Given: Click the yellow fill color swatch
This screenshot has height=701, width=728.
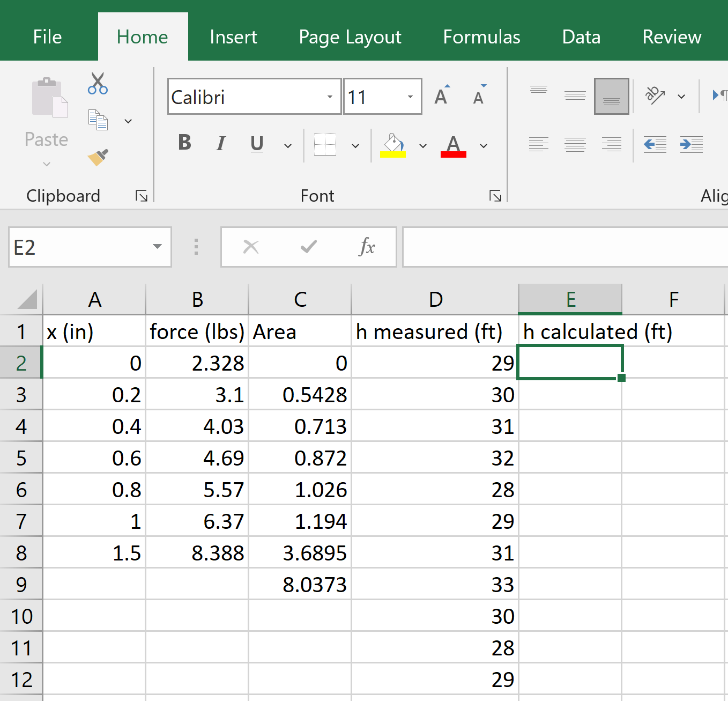Looking at the screenshot, I should pos(393,156).
